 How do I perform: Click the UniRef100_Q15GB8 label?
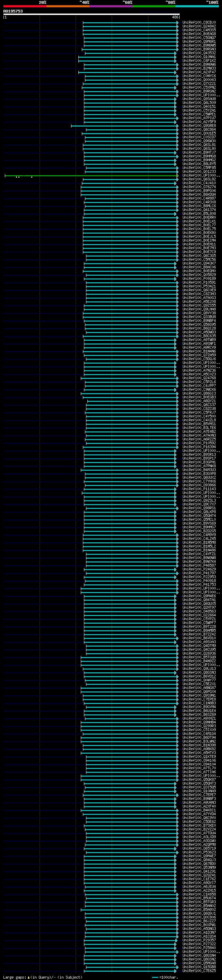pos(199,967)
